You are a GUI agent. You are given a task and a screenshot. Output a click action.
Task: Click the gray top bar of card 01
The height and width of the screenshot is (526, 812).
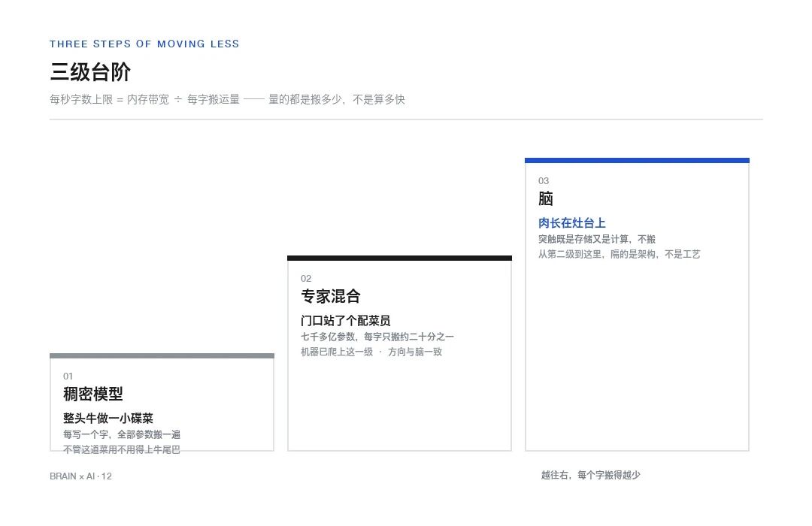[162, 355]
